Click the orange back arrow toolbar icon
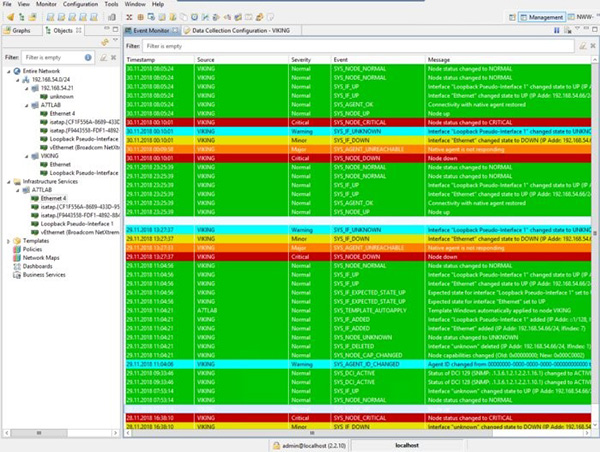This screenshot has height=452, width=600. (x=11, y=17)
